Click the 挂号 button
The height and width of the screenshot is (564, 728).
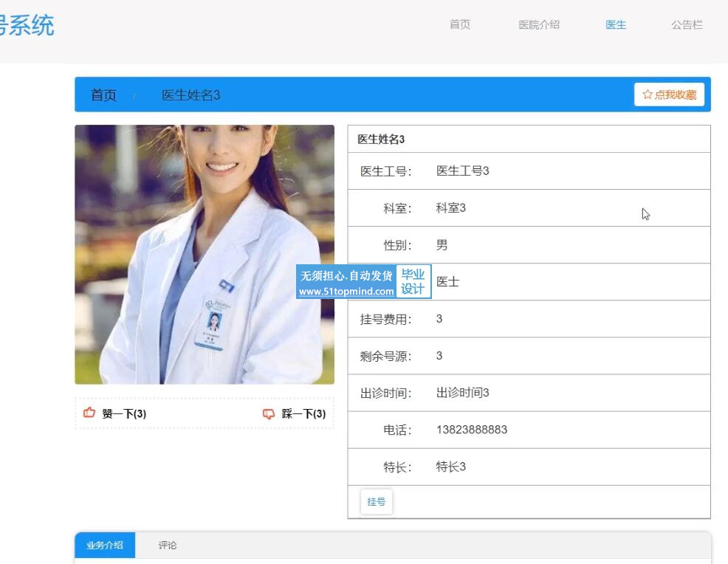[377, 502]
